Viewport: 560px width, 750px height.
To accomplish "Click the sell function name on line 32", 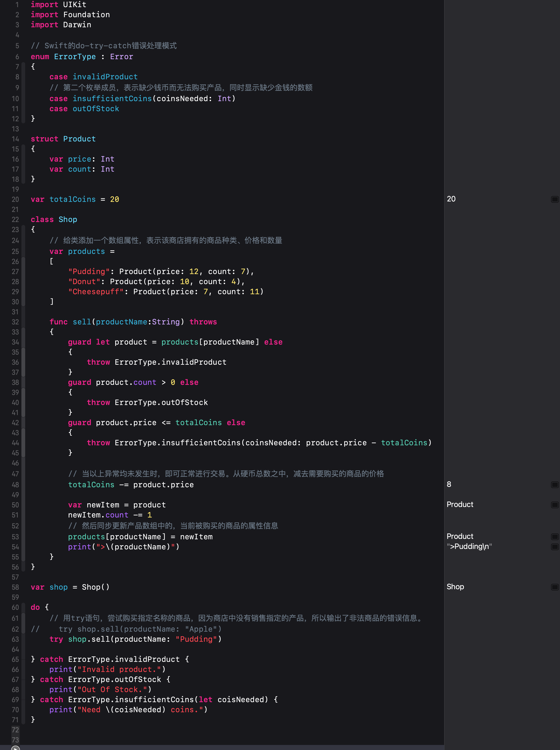I will [x=82, y=322].
